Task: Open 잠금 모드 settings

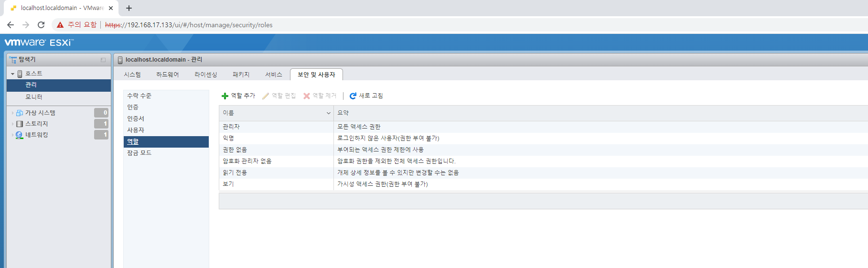Action: click(166, 153)
